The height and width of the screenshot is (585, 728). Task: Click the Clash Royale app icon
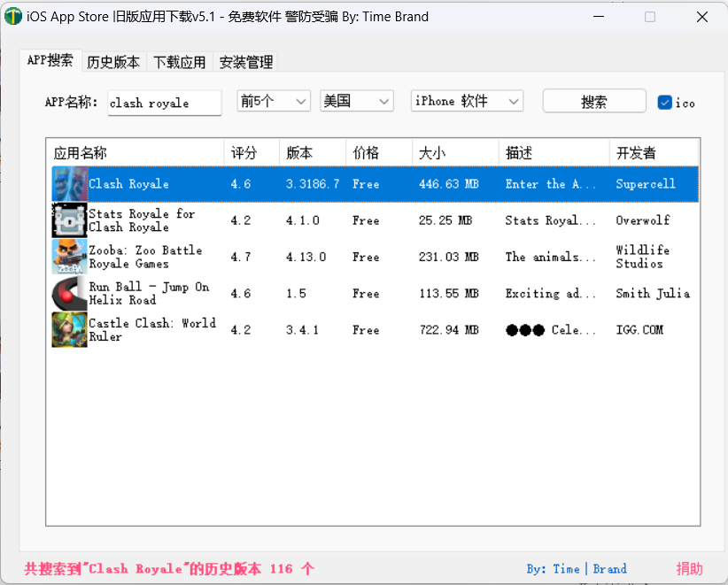(x=69, y=184)
